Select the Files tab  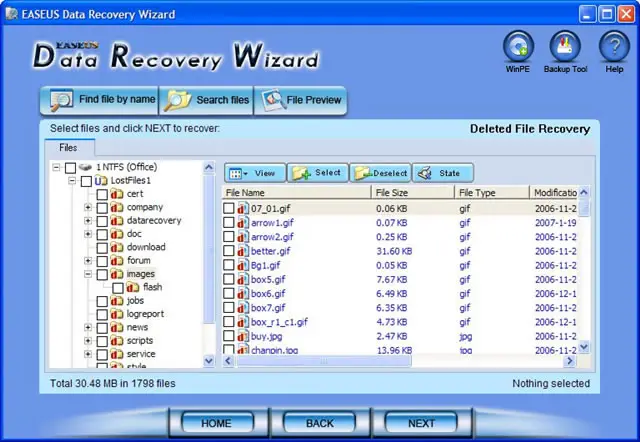coord(69,147)
